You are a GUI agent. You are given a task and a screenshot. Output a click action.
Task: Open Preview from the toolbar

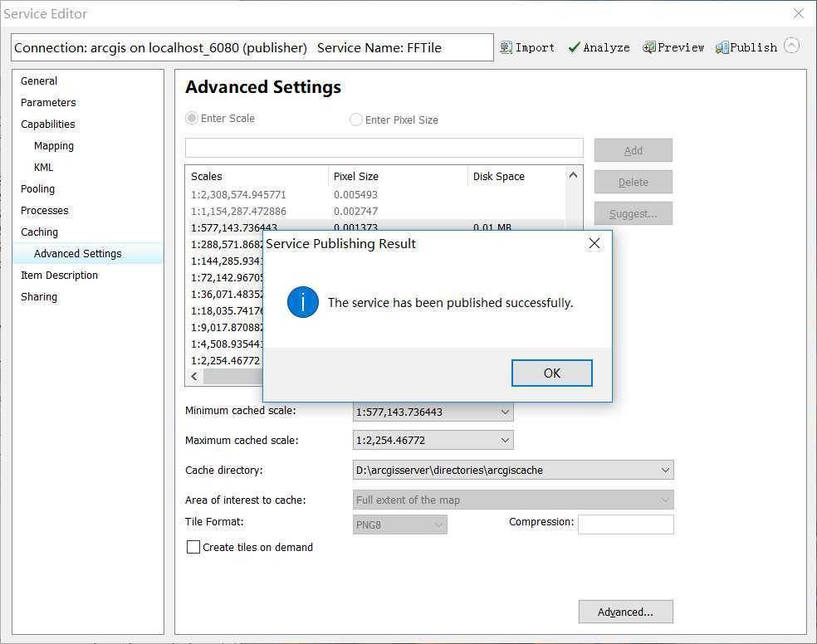[673, 47]
